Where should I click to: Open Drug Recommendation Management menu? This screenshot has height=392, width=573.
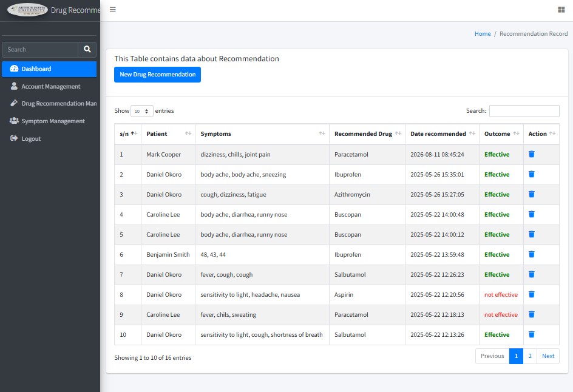point(49,103)
